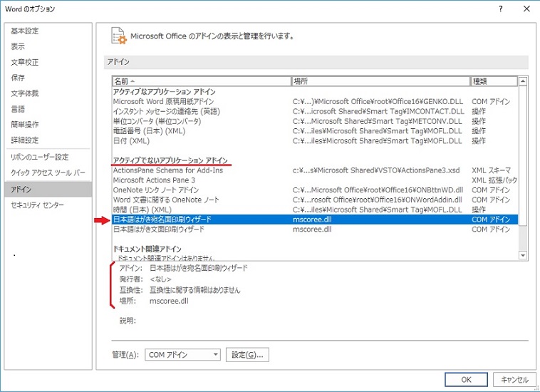
Task: Click GENKO.DLL location cell
Action: [x=378, y=102]
